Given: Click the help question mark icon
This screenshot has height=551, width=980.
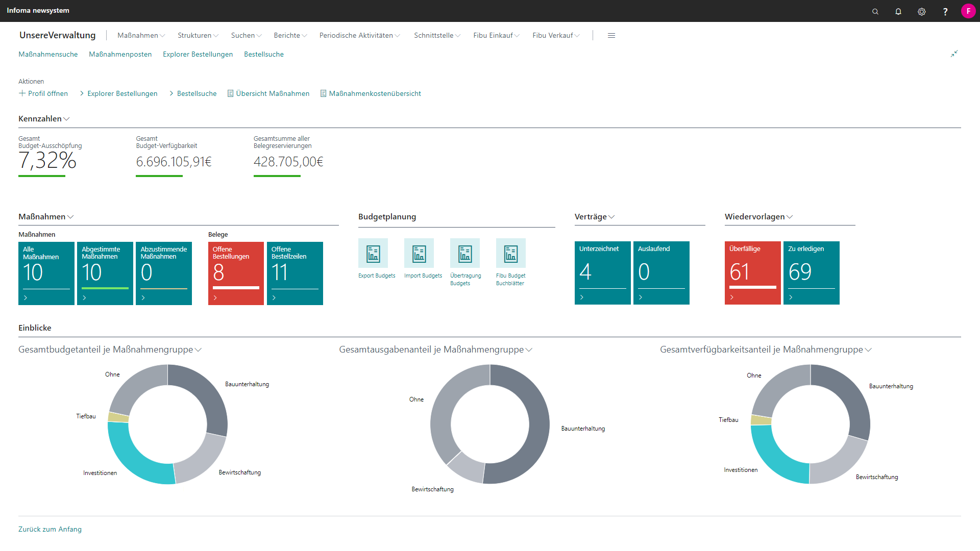Looking at the screenshot, I should coord(945,11).
